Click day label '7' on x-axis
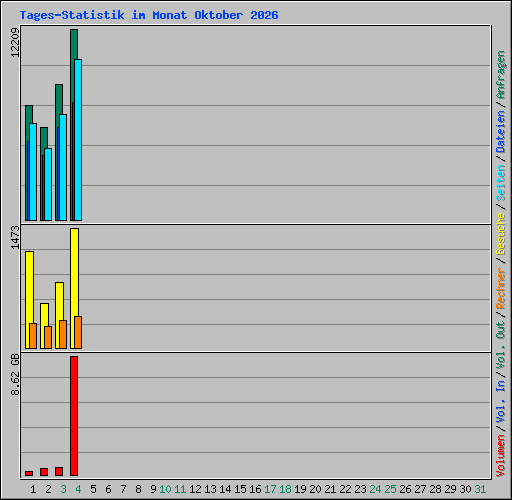 coord(123,489)
